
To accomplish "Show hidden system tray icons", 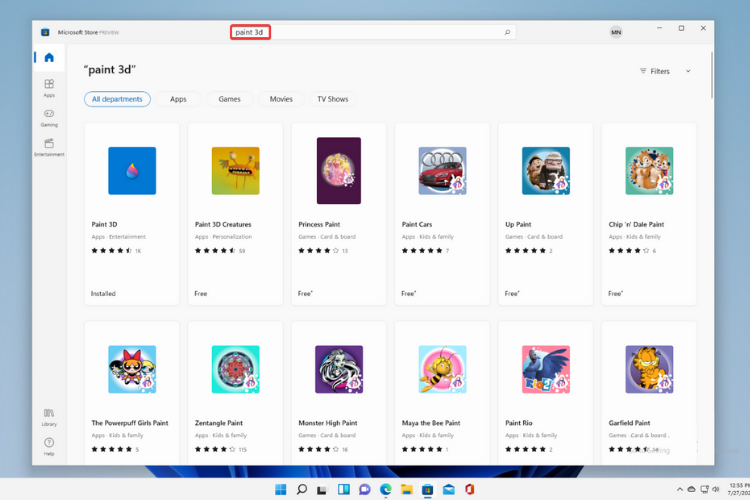I will pyautogui.click(x=678, y=489).
